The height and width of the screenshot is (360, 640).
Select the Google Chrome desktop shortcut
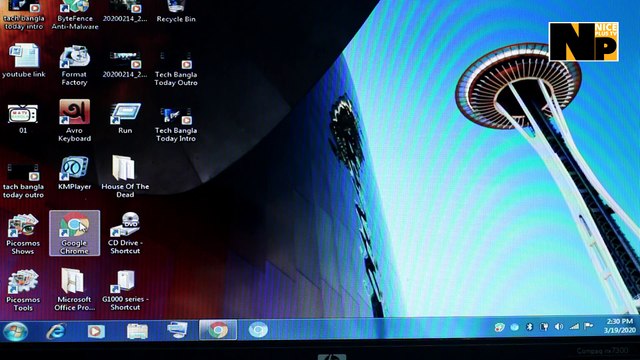74,233
